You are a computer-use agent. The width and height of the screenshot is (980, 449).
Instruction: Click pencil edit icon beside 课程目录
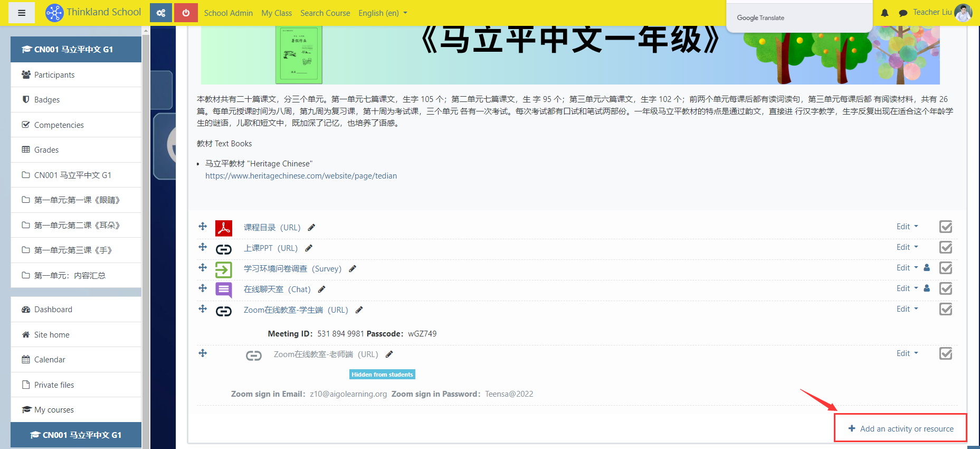click(311, 228)
